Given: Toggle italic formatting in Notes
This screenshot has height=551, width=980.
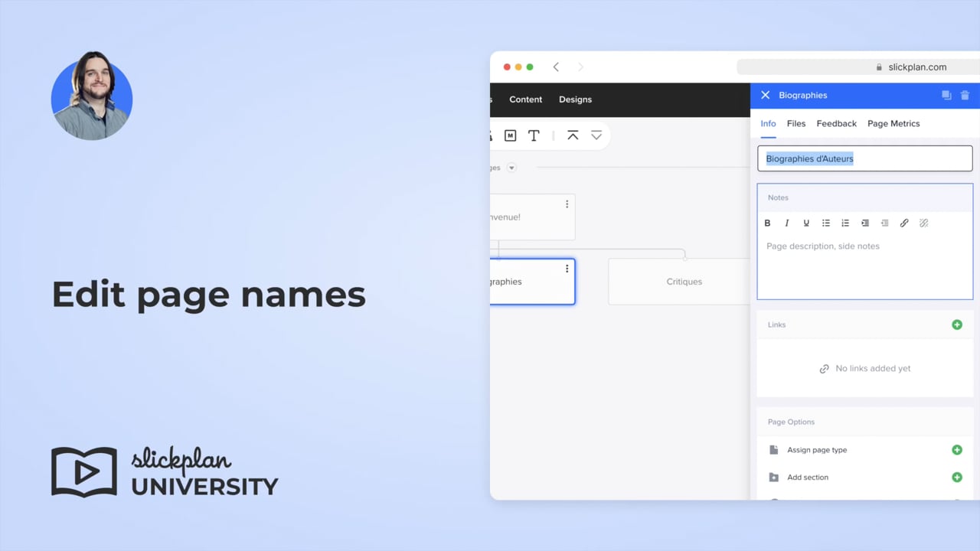Looking at the screenshot, I should click(787, 223).
